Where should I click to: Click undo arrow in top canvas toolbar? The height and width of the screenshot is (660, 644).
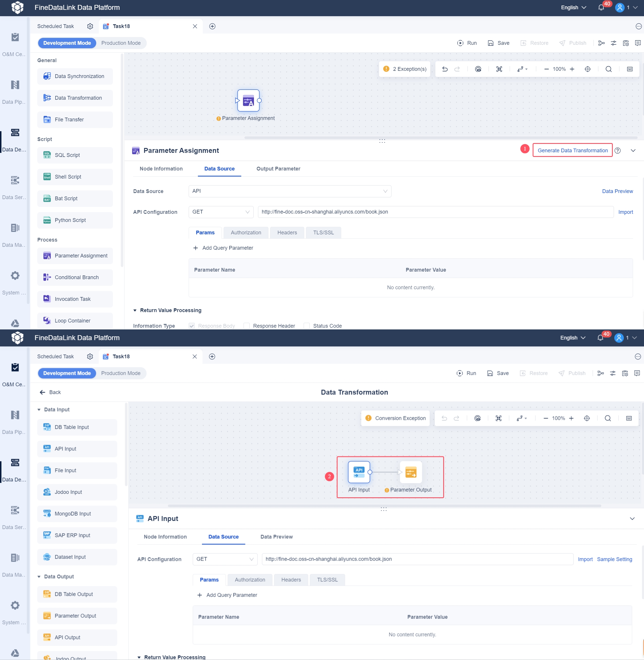click(x=445, y=69)
